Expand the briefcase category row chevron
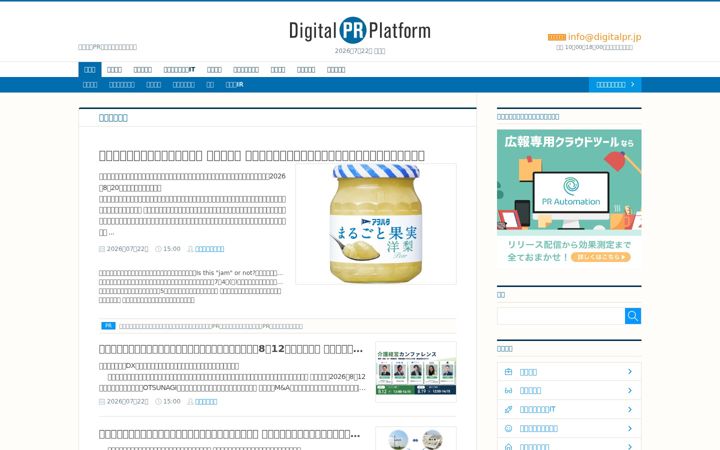This screenshot has width=720, height=450. 630,371
